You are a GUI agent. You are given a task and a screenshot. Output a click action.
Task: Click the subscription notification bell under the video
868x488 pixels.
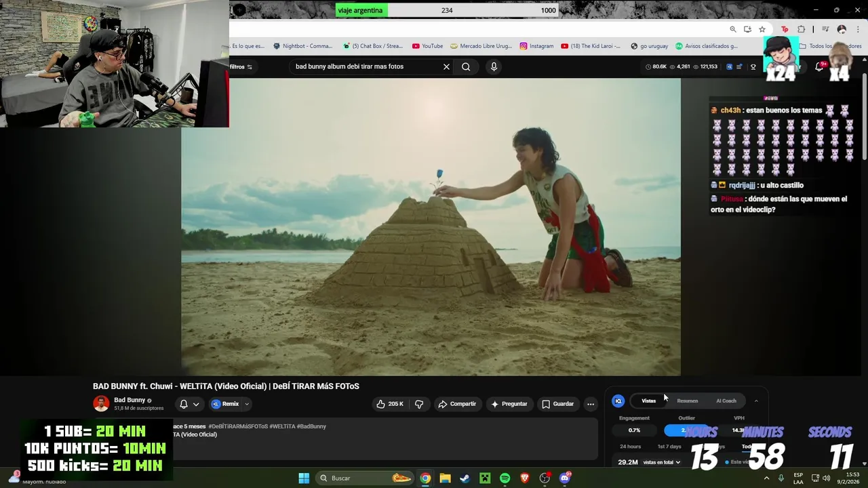pyautogui.click(x=183, y=404)
